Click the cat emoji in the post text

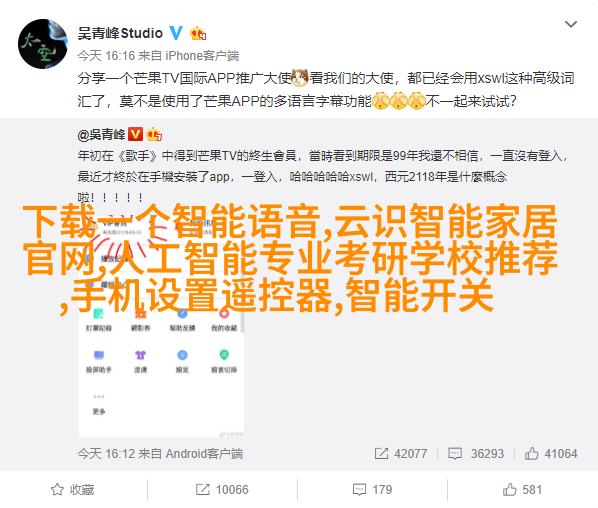[x=300, y=78]
